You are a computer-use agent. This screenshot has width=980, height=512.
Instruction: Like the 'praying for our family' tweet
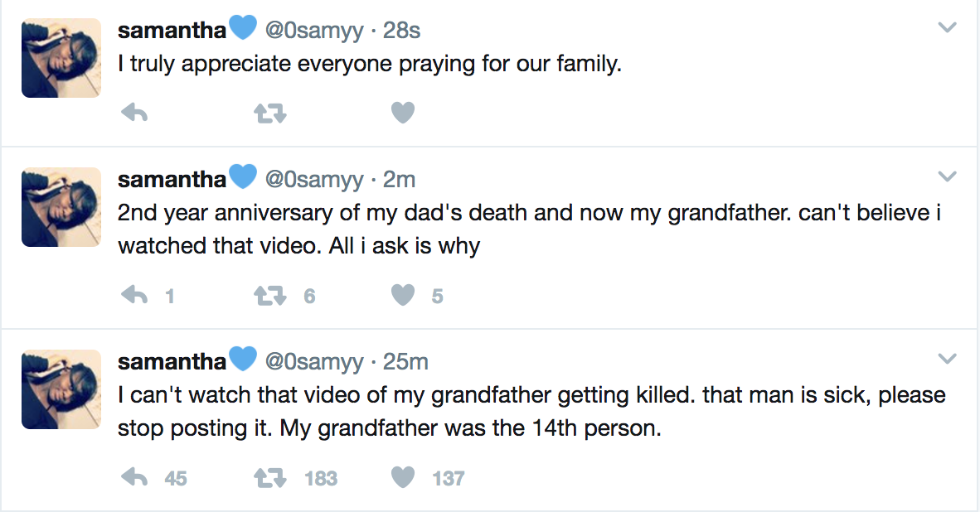click(x=403, y=113)
